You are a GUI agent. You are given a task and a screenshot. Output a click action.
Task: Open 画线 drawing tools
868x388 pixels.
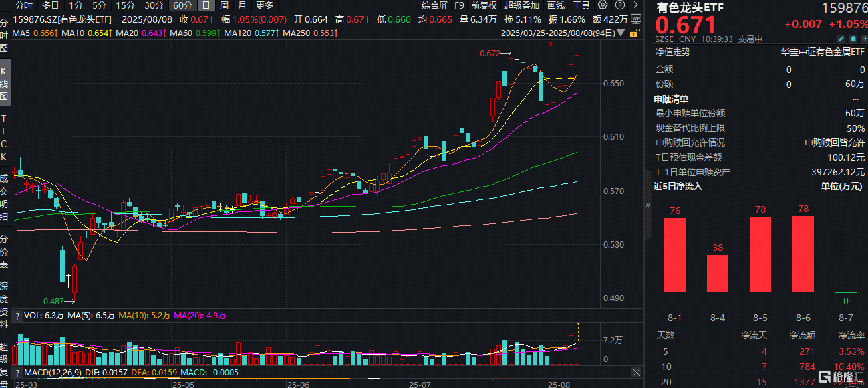click(x=556, y=5)
